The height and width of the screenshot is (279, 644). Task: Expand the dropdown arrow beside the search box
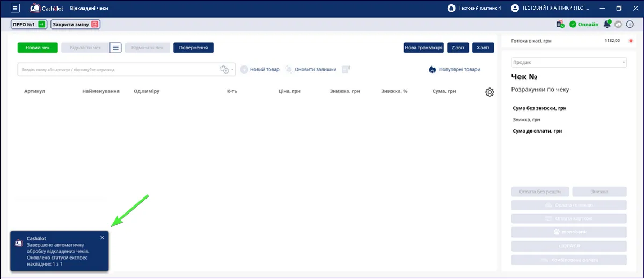coord(233,70)
